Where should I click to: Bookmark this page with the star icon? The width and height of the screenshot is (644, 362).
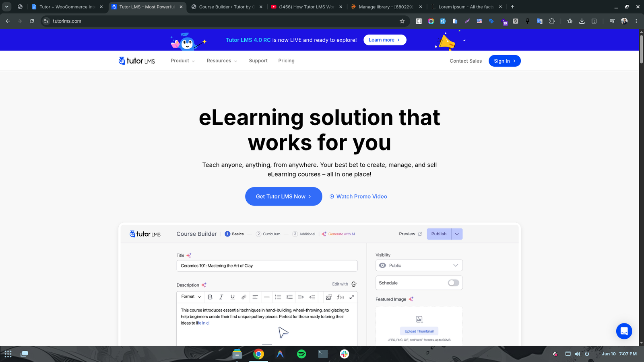click(402, 21)
